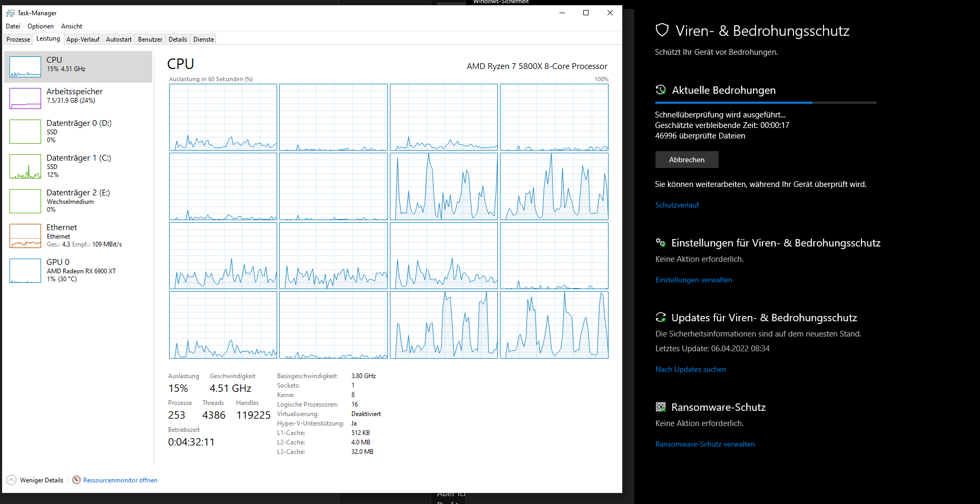
Task: Open Einstellungen verwalten link
Action: [x=694, y=280]
